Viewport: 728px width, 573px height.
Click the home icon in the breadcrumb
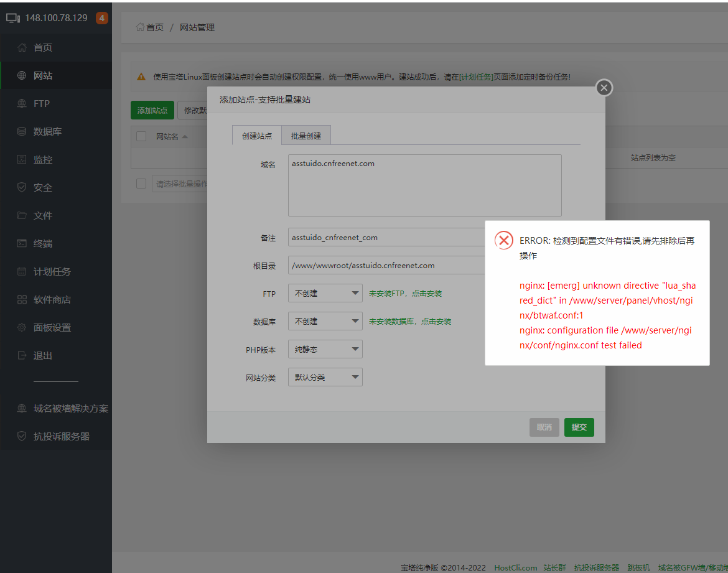(140, 27)
